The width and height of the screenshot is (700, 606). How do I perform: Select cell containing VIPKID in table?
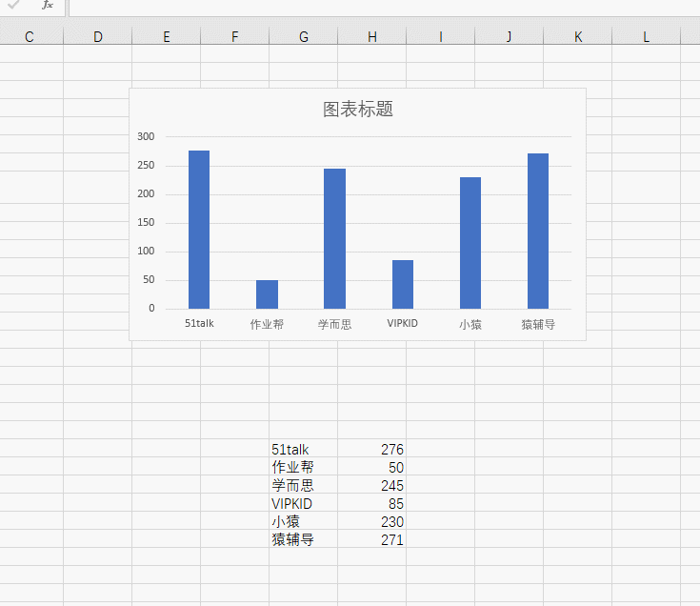304,504
